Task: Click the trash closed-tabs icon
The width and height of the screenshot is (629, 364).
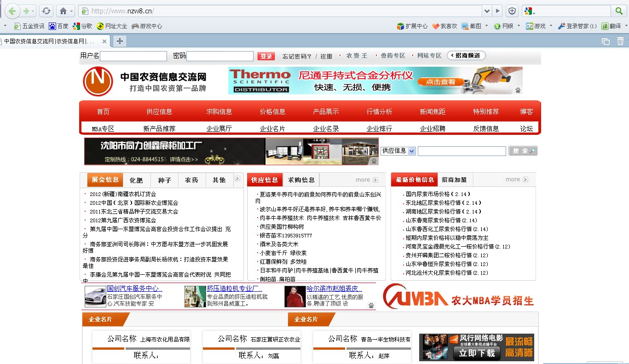Action: 620,41
